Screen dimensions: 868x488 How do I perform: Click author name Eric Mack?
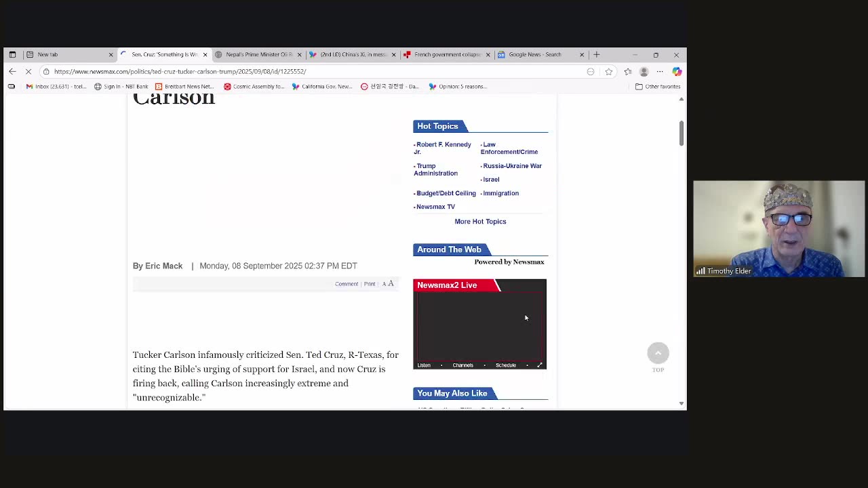(x=163, y=266)
